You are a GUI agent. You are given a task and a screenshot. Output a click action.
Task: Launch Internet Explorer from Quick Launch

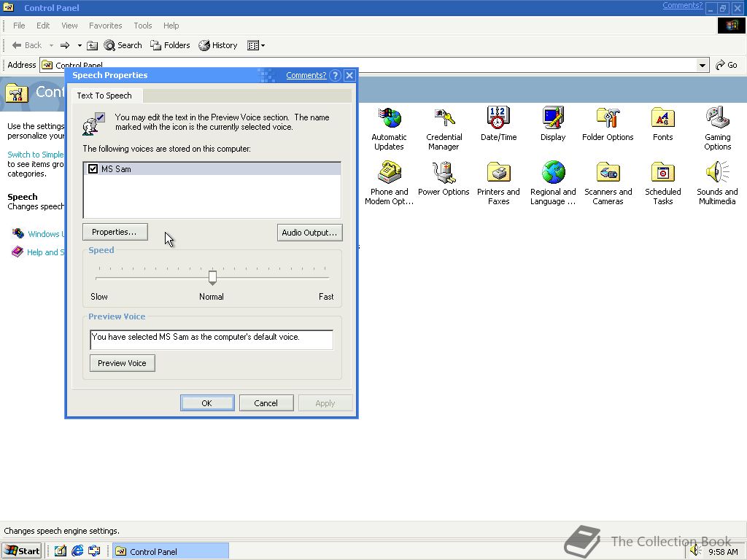tap(77, 551)
